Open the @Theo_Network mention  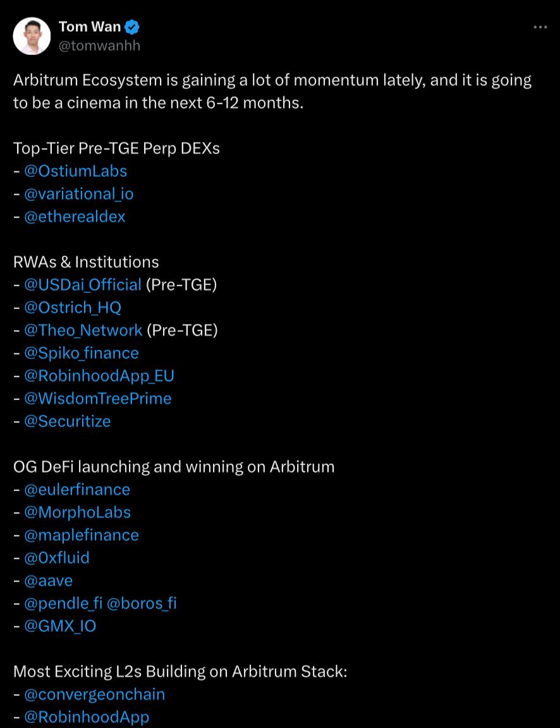point(83,331)
